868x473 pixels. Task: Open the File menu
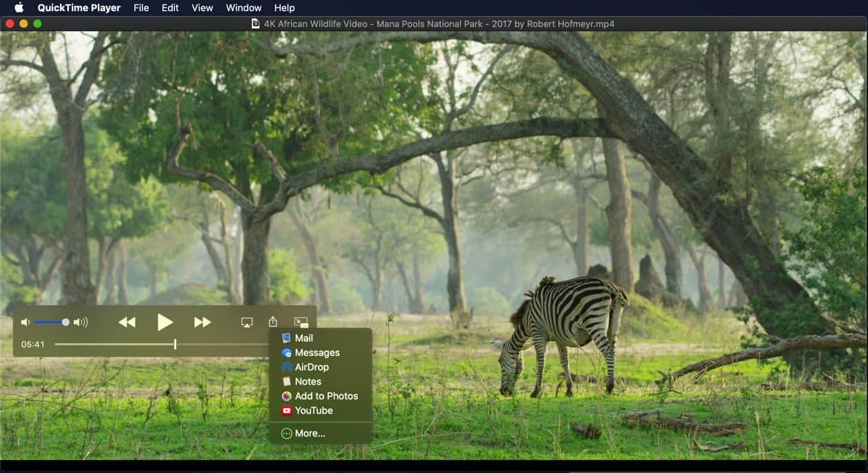(x=141, y=8)
